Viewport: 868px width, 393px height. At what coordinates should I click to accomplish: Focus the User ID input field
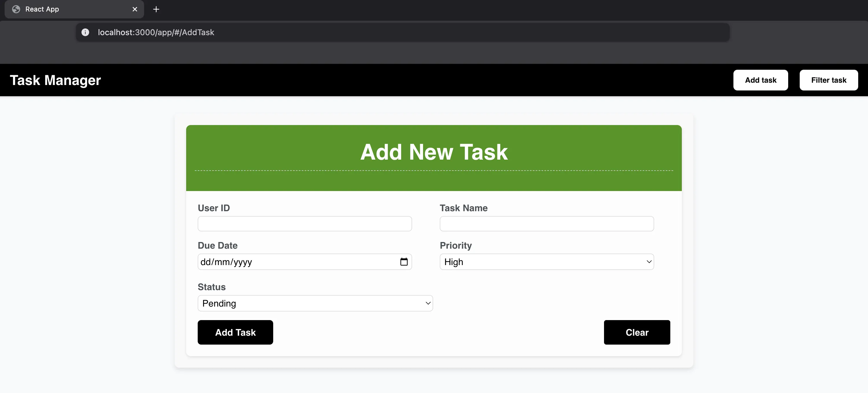[x=305, y=224]
